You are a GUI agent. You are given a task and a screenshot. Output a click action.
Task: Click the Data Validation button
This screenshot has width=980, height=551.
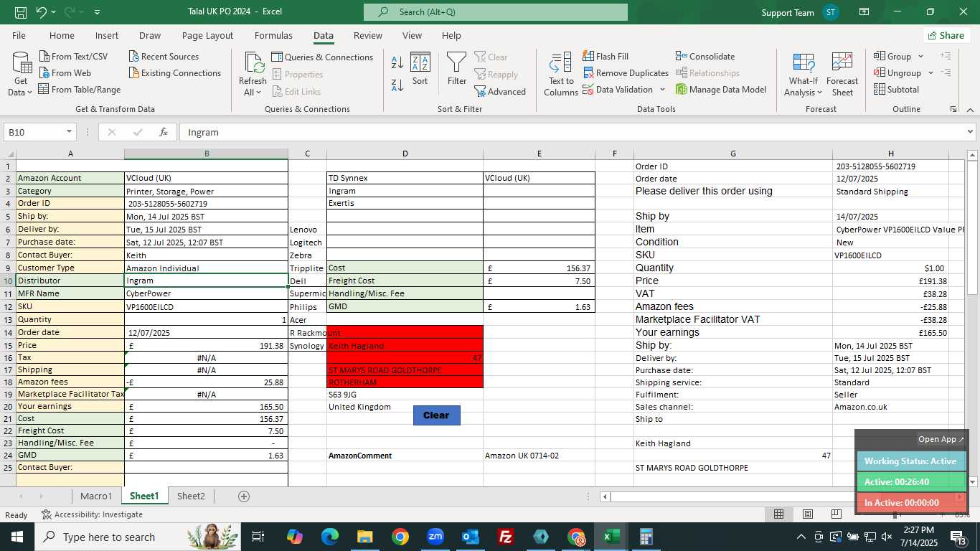[618, 90]
